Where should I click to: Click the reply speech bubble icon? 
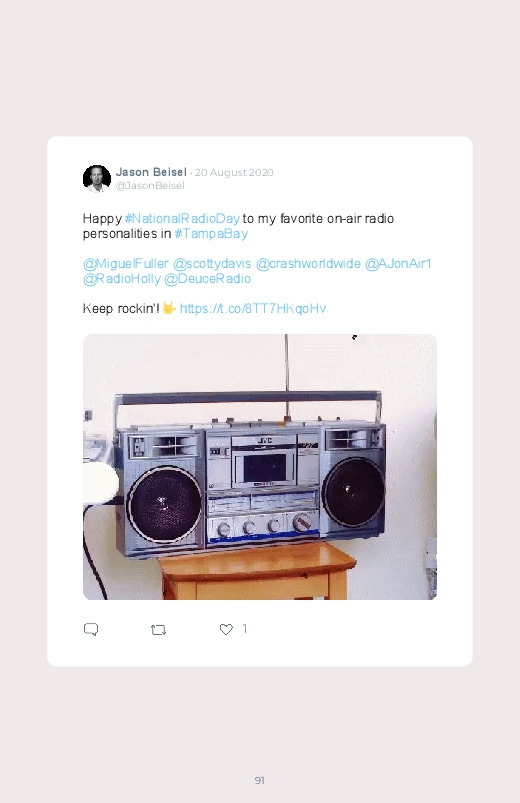[91, 629]
